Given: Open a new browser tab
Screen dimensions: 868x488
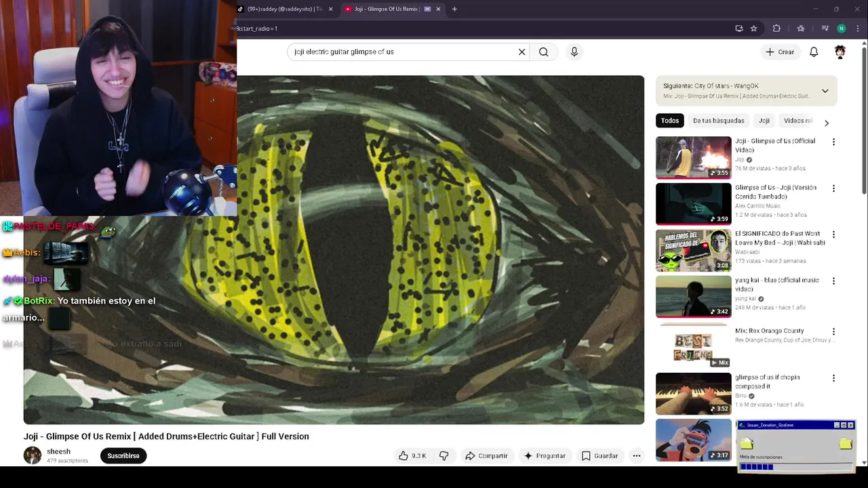Looking at the screenshot, I should (454, 9).
